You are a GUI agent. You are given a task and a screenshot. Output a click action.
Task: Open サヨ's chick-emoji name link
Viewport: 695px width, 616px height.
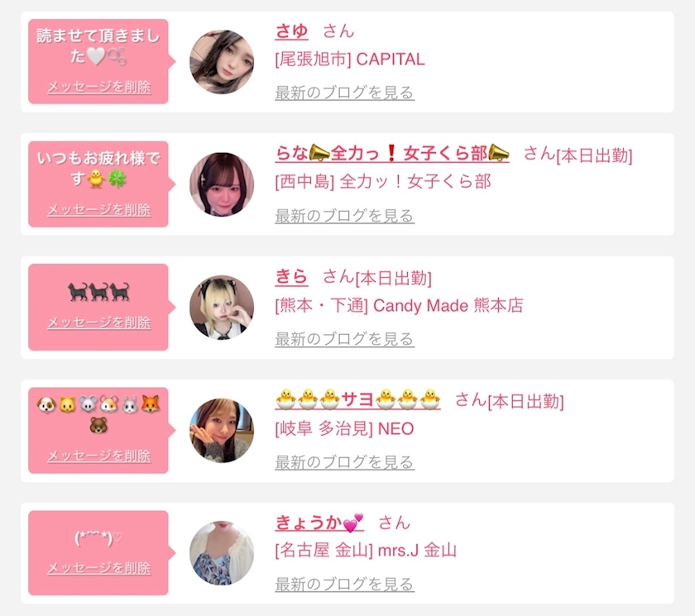pyautogui.click(x=357, y=399)
